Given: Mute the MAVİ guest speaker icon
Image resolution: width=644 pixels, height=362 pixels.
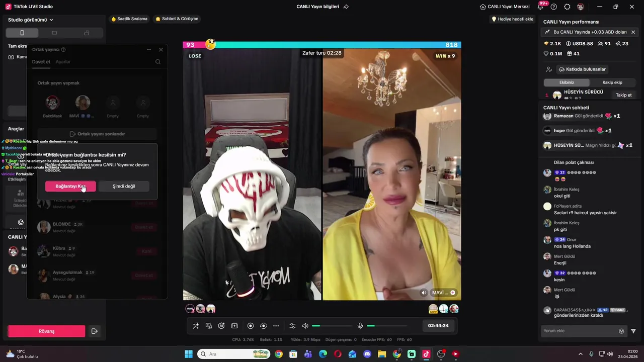Looking at the screenshot, I should [424, 293].
